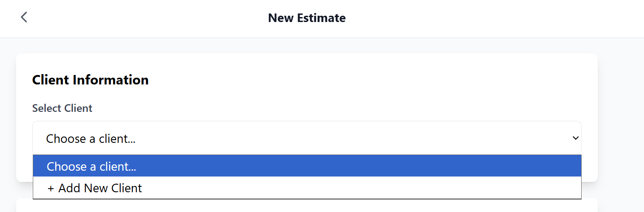Collapse the open client list using its arrow
644x212 pixels.
pyautogui.click(x=575, y=138)
